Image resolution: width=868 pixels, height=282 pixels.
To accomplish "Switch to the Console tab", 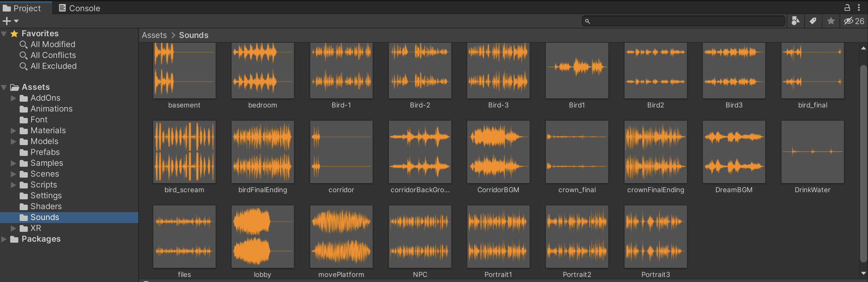I will point(79,8).
